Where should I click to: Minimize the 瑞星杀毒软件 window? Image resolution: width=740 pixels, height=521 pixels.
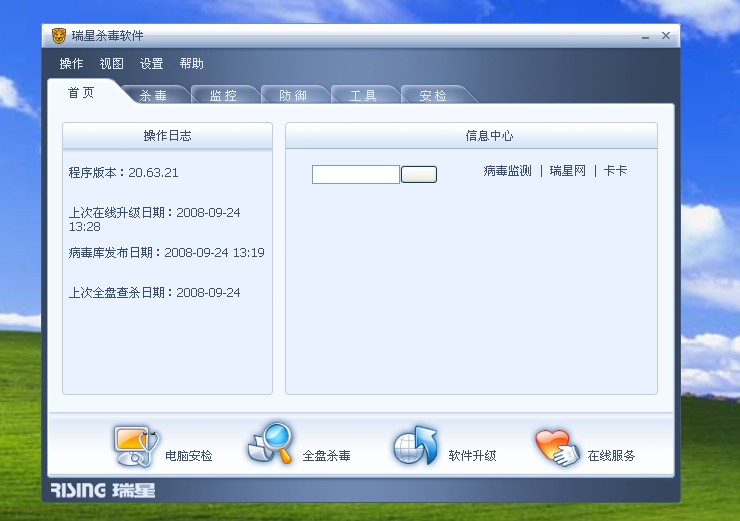645,36
